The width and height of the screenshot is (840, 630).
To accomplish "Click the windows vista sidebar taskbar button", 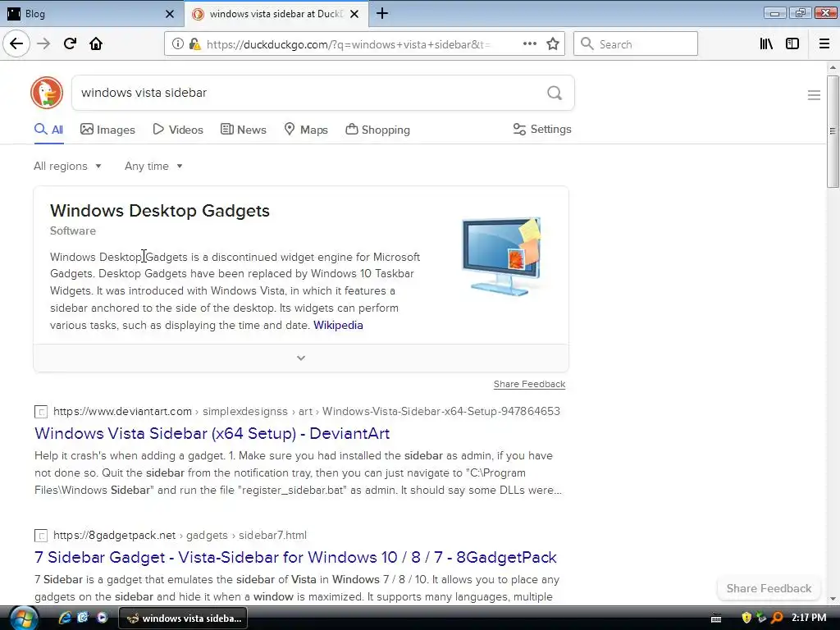I will pyautogui.click(x=183, y=619).
